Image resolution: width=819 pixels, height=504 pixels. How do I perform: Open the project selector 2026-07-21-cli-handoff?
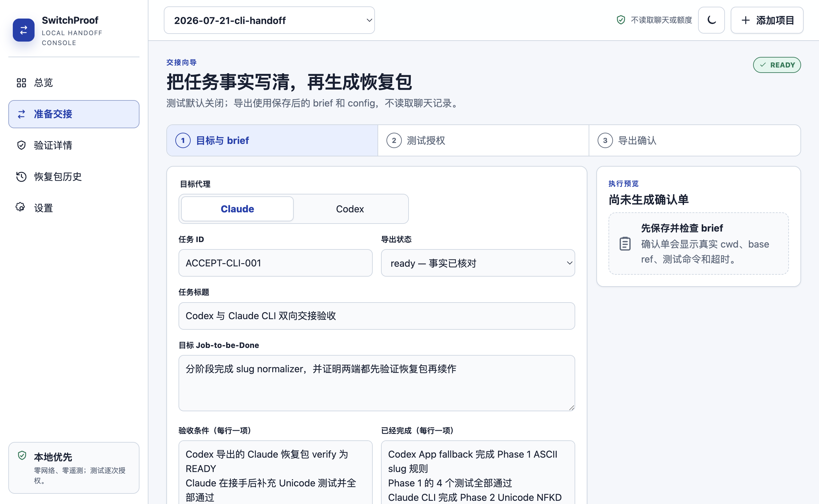point(269,20)
